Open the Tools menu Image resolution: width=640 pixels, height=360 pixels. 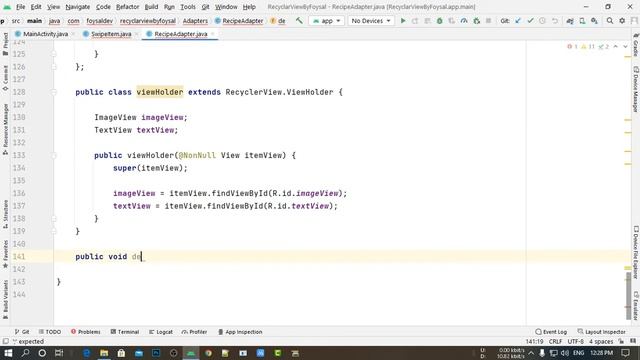click(x=188, y=7)
